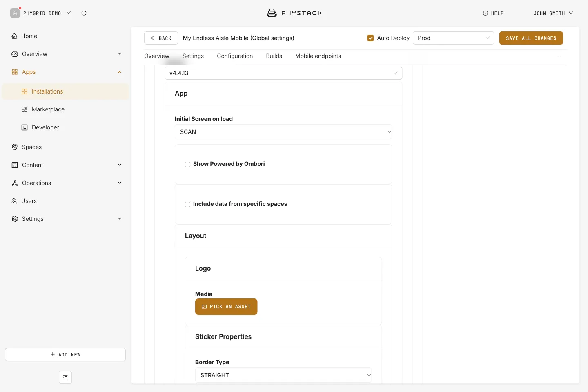Image resolution: width=588 pixels, height=392 pixels.
Task: Open the John Smith account menu
Action: [553, 13]
